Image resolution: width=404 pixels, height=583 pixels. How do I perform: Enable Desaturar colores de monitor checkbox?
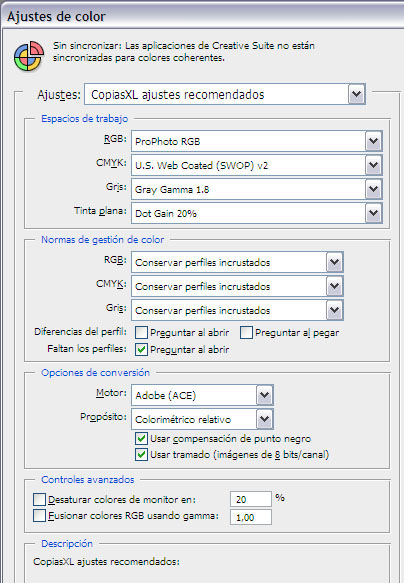39,499
